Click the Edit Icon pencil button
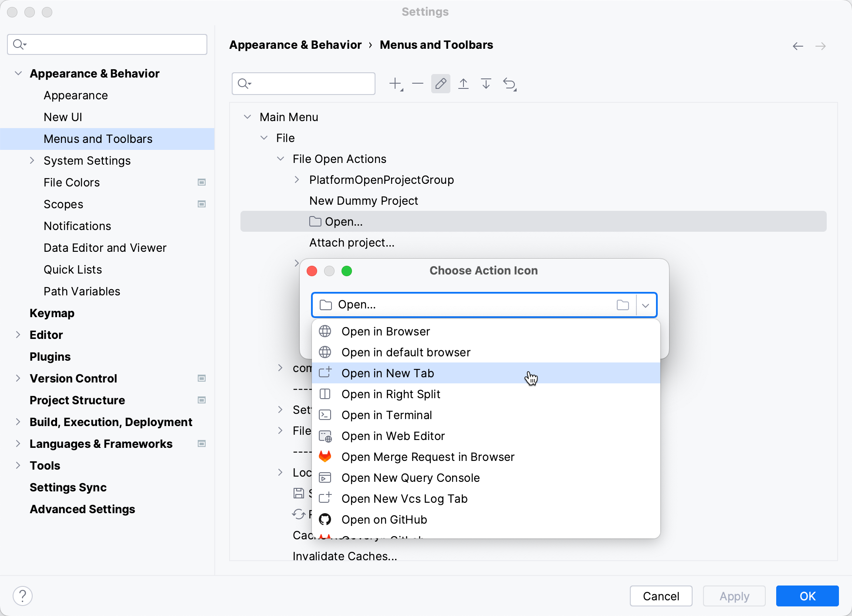852x616 pixels. click(x=440, y=84)
